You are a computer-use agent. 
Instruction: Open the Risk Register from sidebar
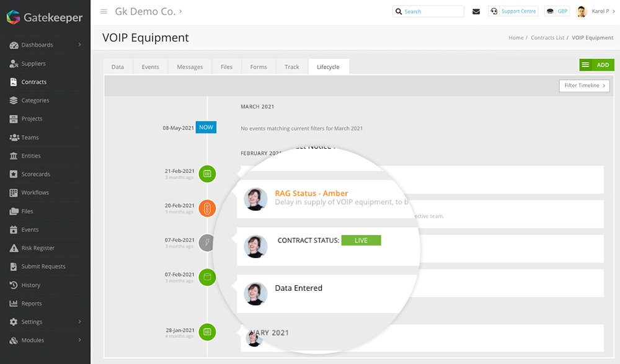pos(37,247)
